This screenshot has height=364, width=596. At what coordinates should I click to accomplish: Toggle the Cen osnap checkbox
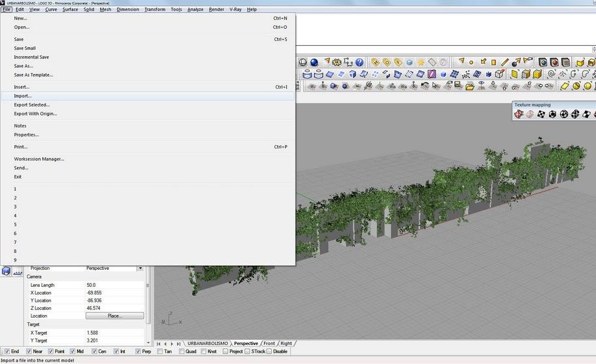point(94,352)
